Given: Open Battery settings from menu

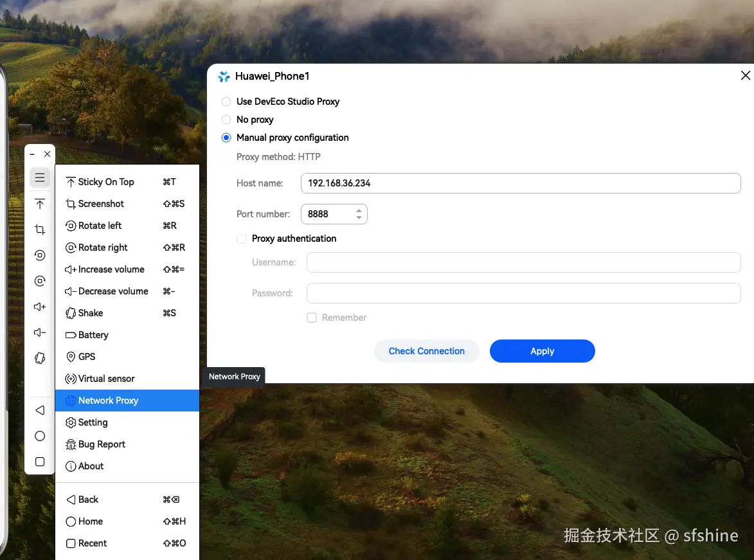Looking at the screenshot, I should coord(127,335).
